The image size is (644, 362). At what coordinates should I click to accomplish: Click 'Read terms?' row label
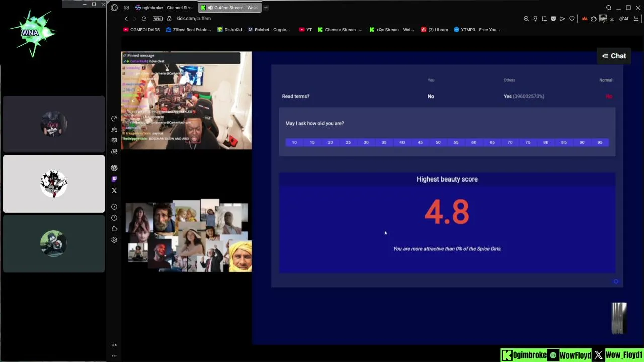[296, 96]
